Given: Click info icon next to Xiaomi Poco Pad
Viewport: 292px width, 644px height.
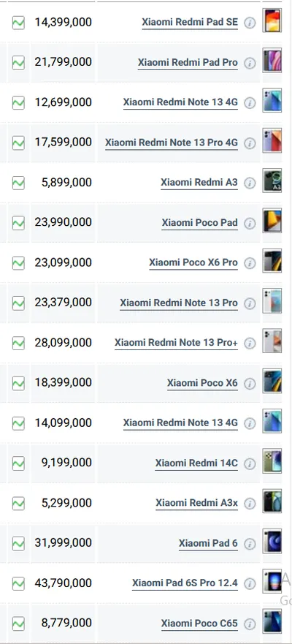Looking at the screenshot, I should (x=250, y=224).
